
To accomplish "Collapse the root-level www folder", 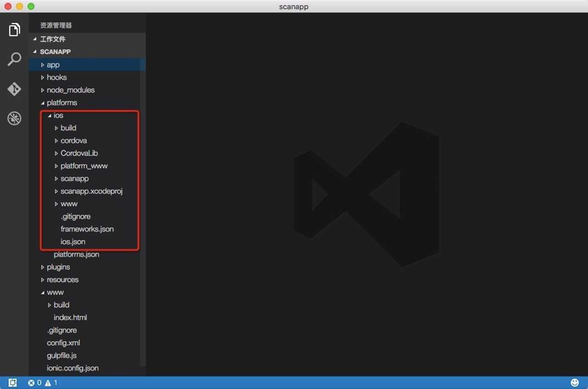I will pyautogui.click(x=87, y=292).
